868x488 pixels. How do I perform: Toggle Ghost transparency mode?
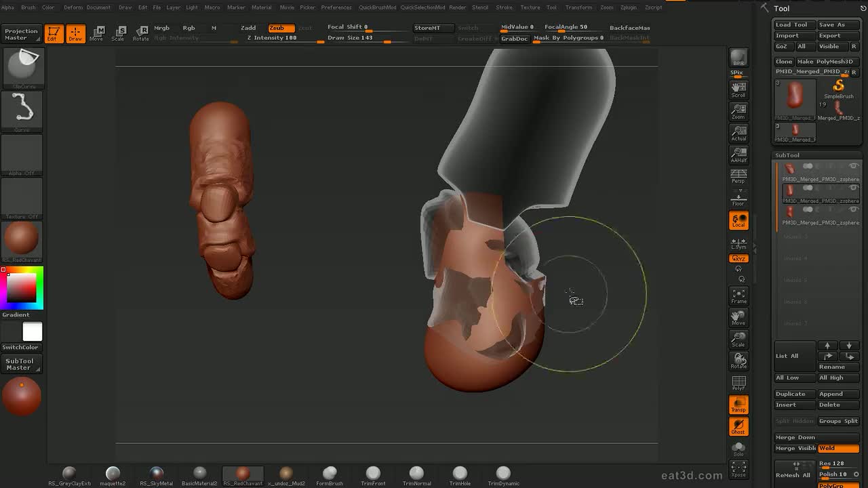(x=738, y=426)
